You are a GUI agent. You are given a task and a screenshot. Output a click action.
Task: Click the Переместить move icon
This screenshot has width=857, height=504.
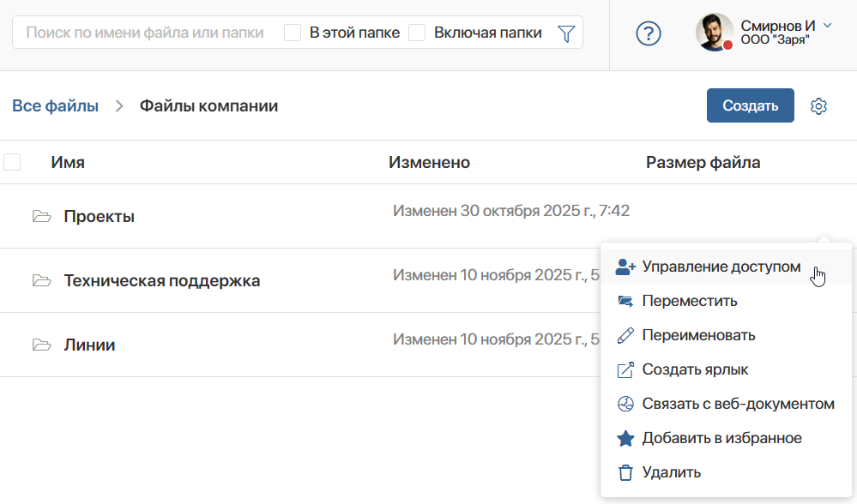coord(625,301)
